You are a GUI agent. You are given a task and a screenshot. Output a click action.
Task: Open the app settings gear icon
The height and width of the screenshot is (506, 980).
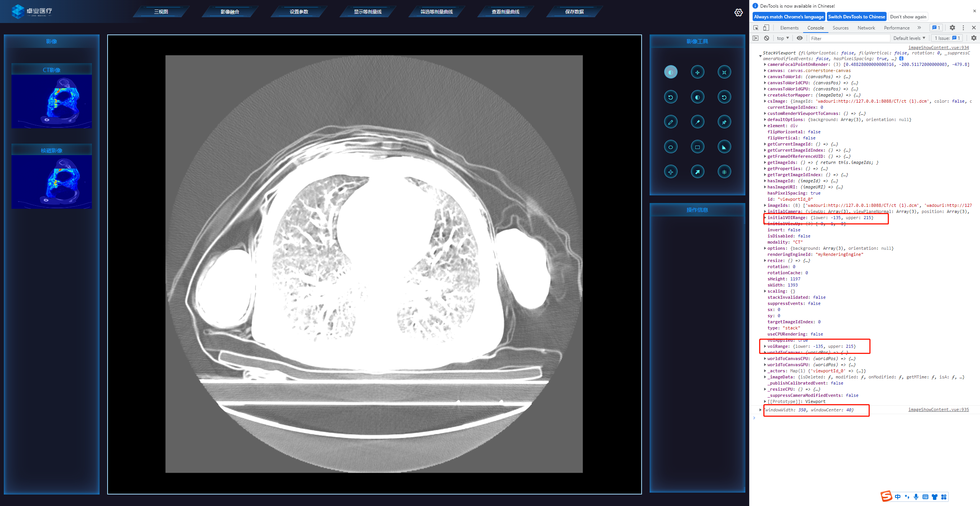click(738, 13)
